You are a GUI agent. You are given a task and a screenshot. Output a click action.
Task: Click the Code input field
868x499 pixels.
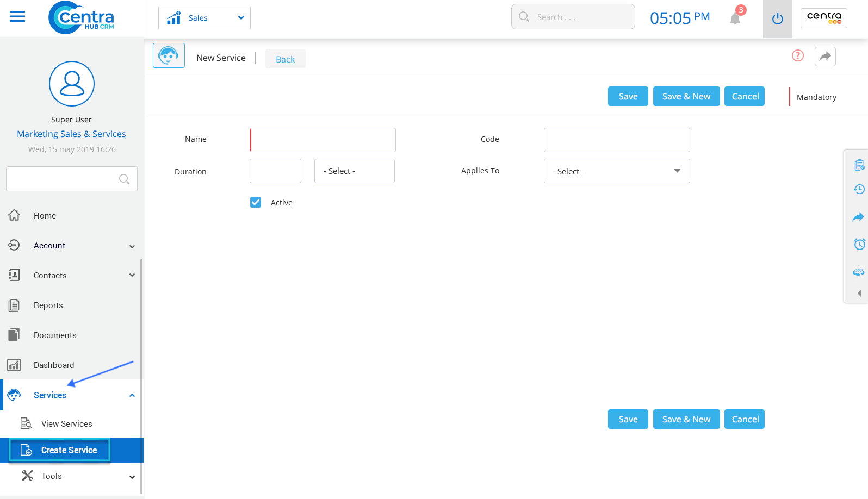[x=617, y=140]
